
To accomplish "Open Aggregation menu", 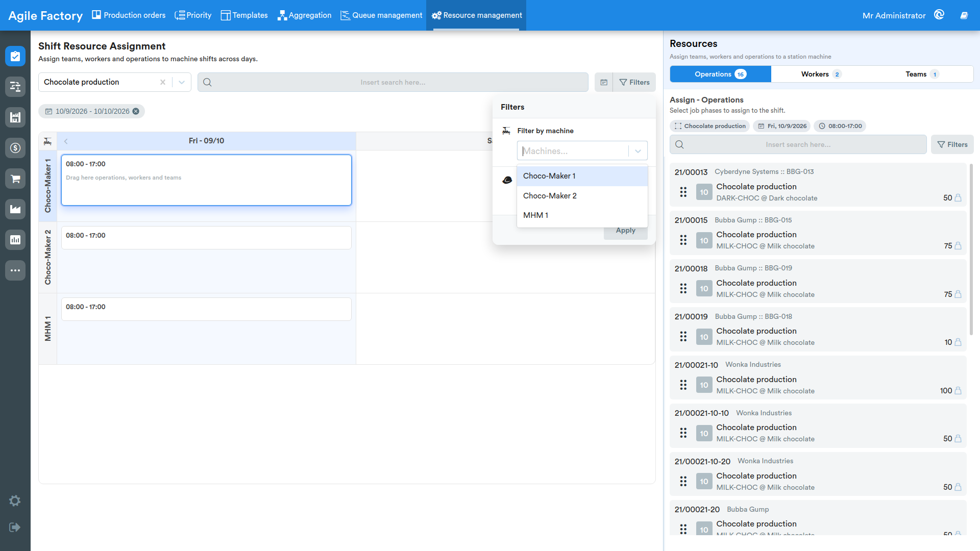I will [304, 15].
